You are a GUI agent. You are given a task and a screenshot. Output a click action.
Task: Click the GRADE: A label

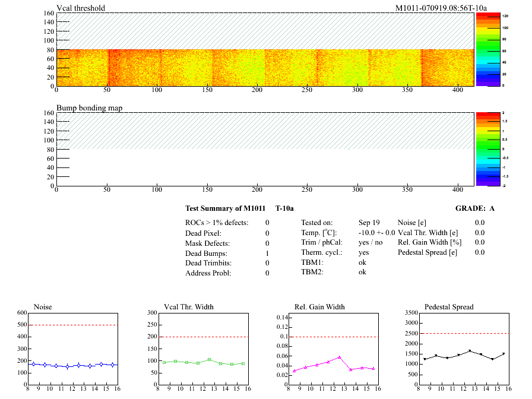click(474, 208)
